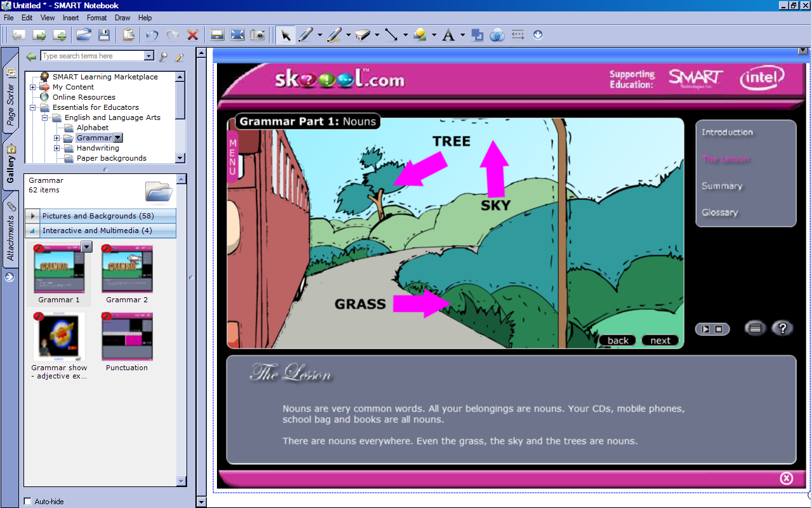Viewport: 812px width, 508px height.
Task: Open the transparency circles tool
Action: tap(497, 35)
